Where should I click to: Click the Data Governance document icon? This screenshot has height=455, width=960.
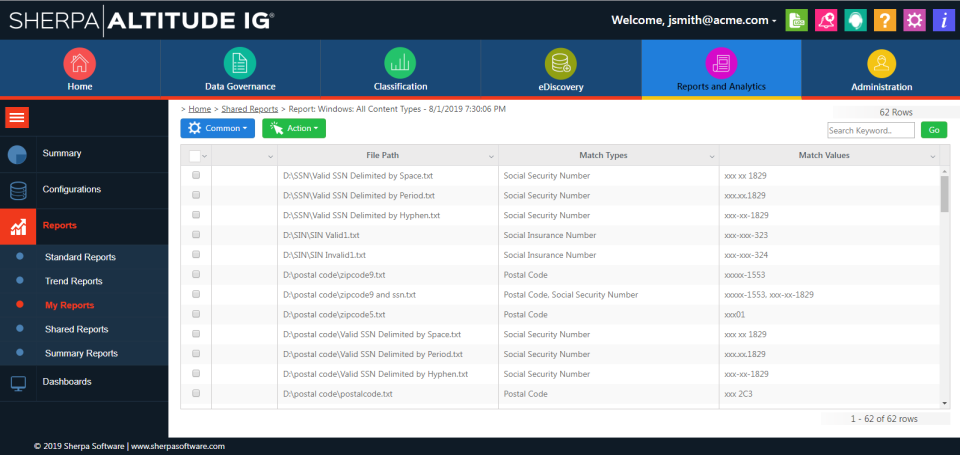(240, 62)
